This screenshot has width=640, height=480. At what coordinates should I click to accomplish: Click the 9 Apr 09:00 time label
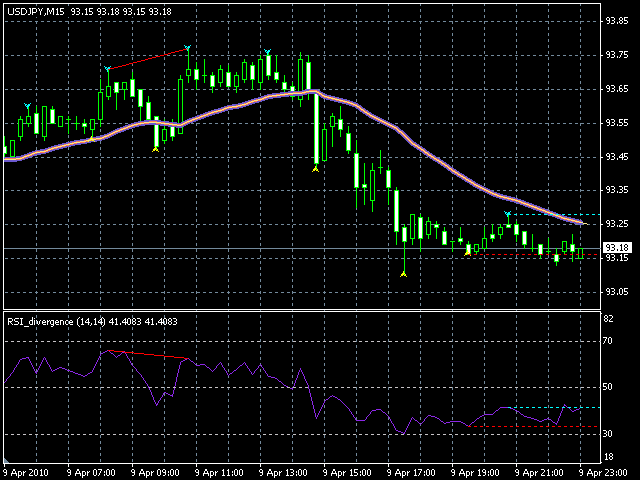[x=155, y=473]
